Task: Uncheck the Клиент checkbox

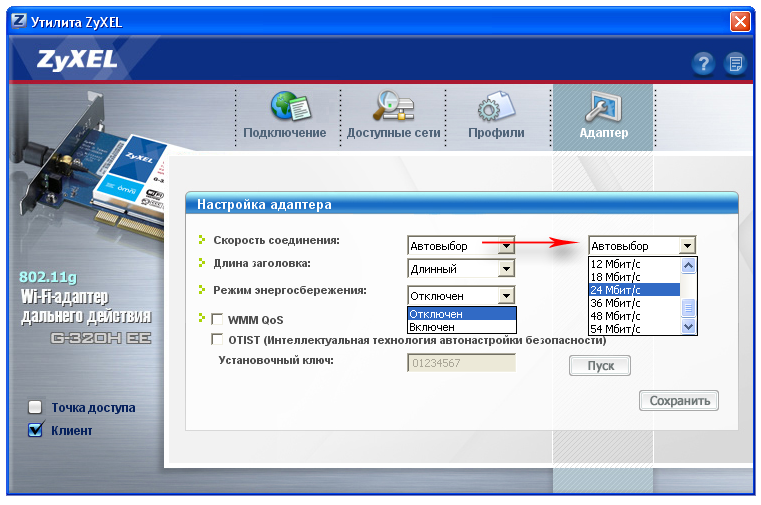Action: point(35,430)
